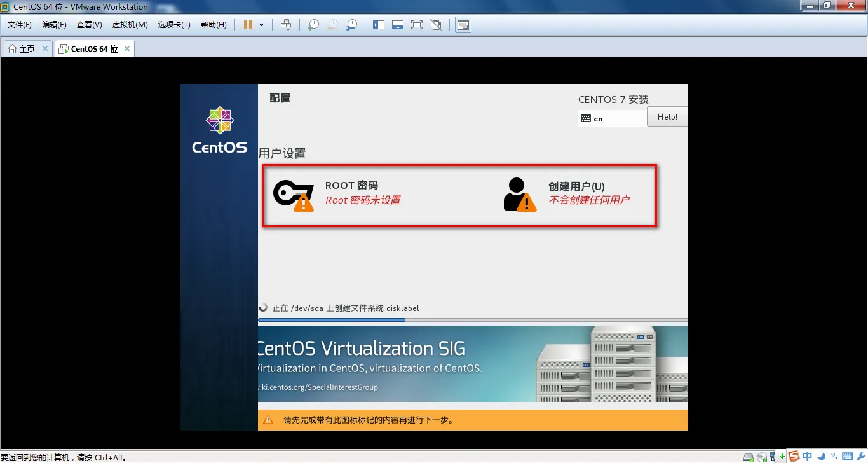Click the Unity mode toolbar icon

pyautogui.click(x=436, y=25)
